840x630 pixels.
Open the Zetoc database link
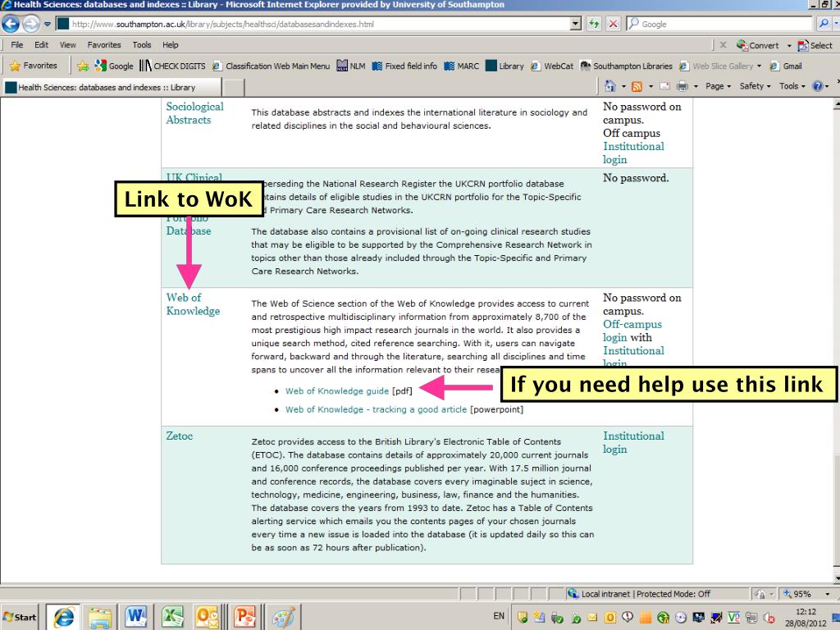tap(179, 436)
